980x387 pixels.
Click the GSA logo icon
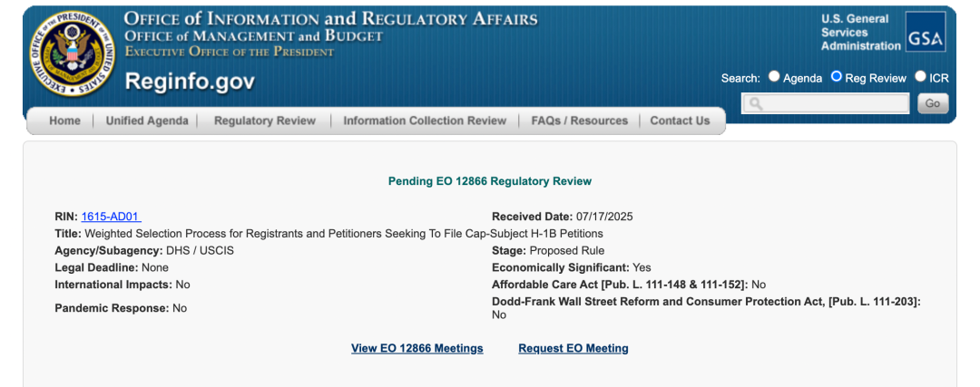tap(926, 32)
